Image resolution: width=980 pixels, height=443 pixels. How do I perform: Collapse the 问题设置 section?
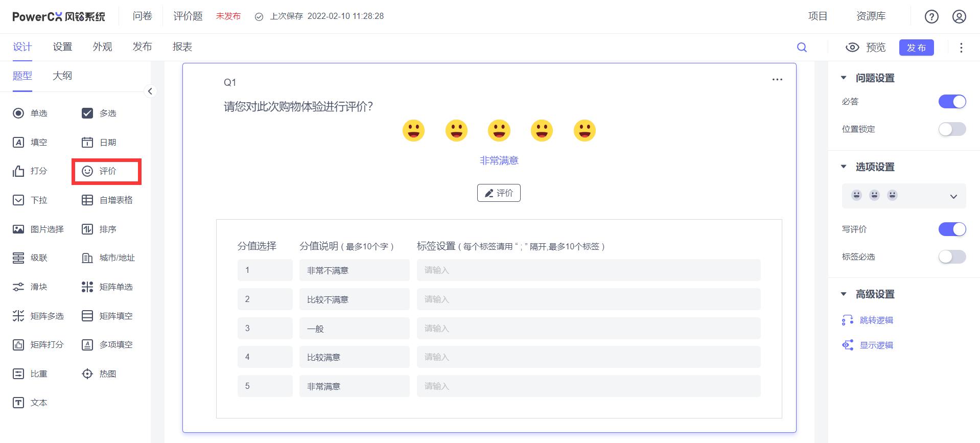[844, 78]
